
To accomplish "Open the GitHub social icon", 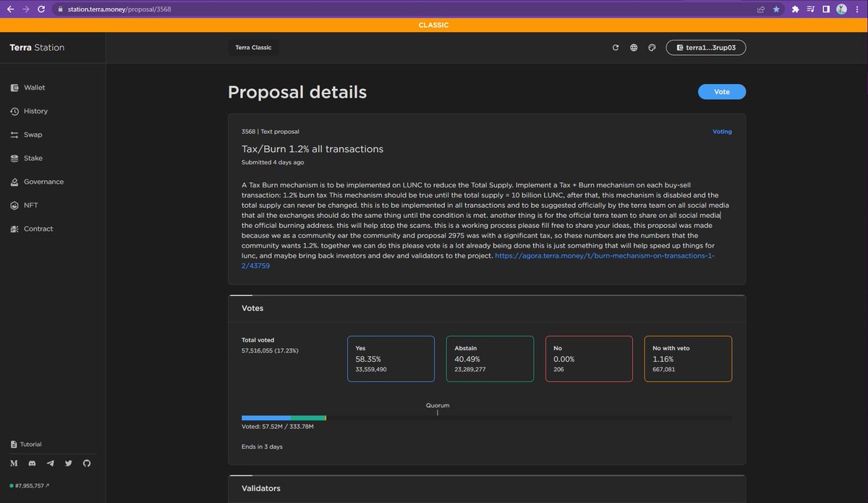I will coord(87,463).
